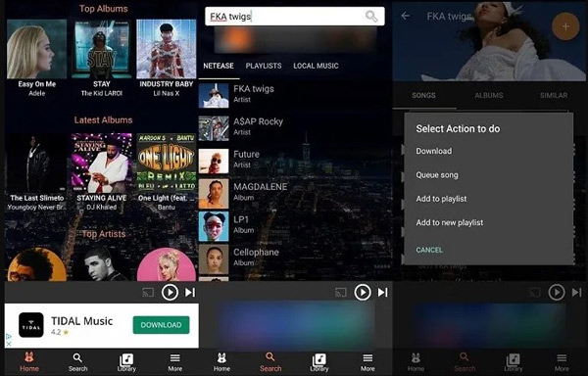
Task: Go back using arrow beside FKA twigs title
Action: (x=406, y=16)
